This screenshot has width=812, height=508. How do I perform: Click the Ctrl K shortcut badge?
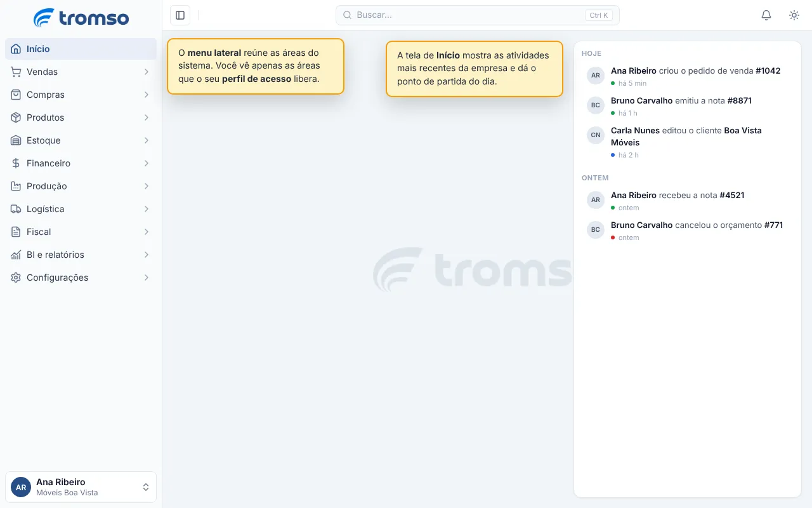pos(599,15)
